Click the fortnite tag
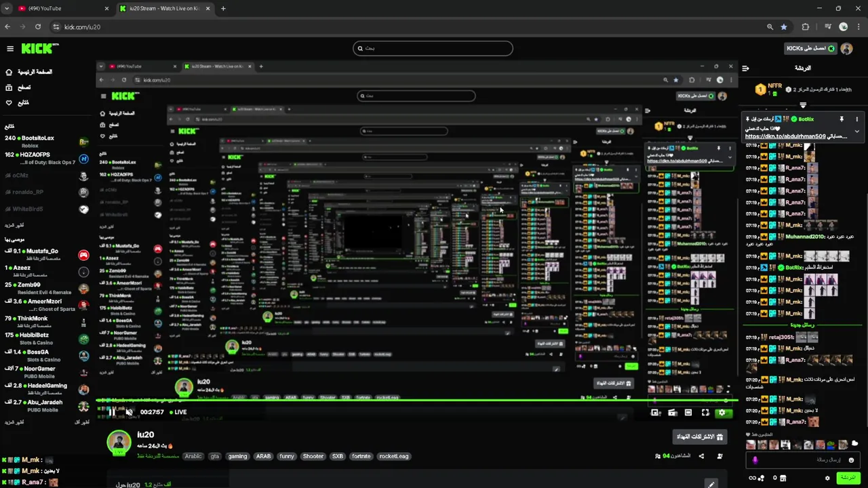The width and height of the screenshot is (868, 488). [361, 456]
